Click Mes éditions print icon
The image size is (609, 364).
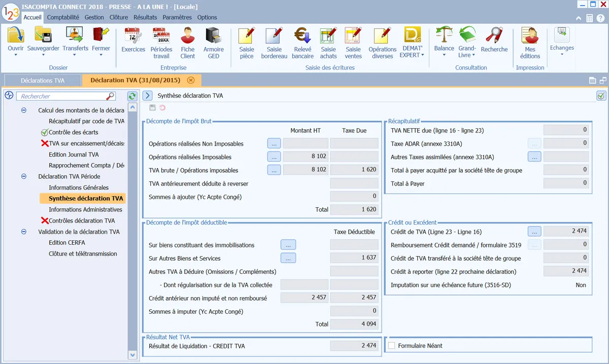(x=530, y=37)
